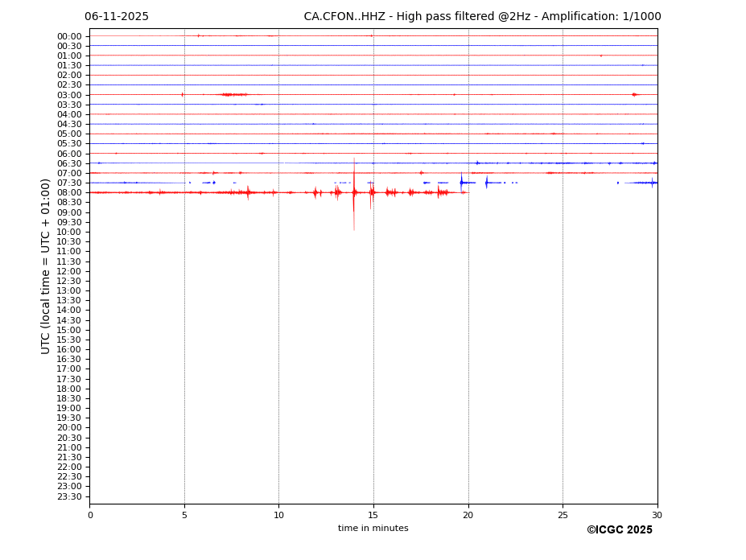
Task: Select the 00:00 row label
Action: pos(69,36)
